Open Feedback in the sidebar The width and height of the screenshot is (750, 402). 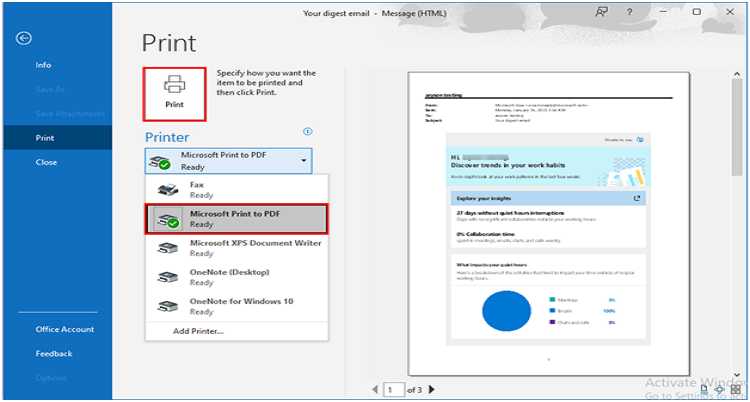click(54, 354)
